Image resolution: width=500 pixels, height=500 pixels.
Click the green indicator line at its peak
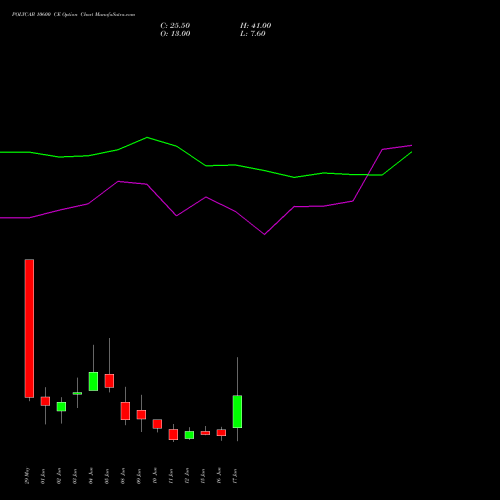click(147, 137)
